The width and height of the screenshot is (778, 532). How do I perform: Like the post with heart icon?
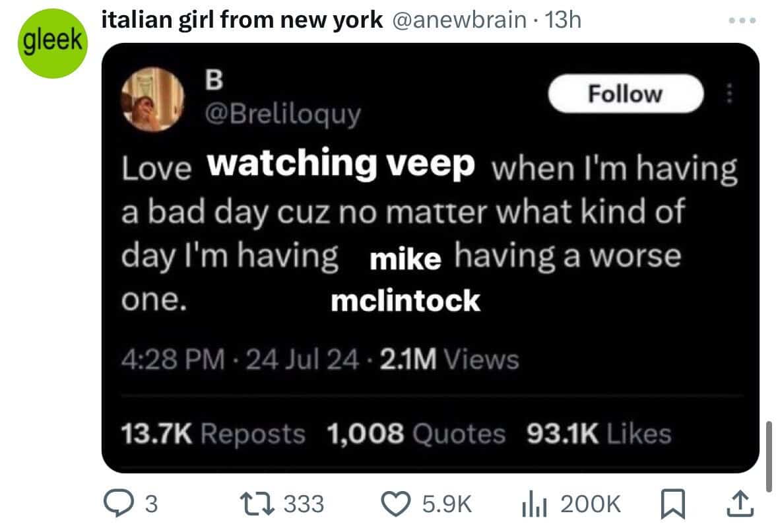click(x=395, y=503)
